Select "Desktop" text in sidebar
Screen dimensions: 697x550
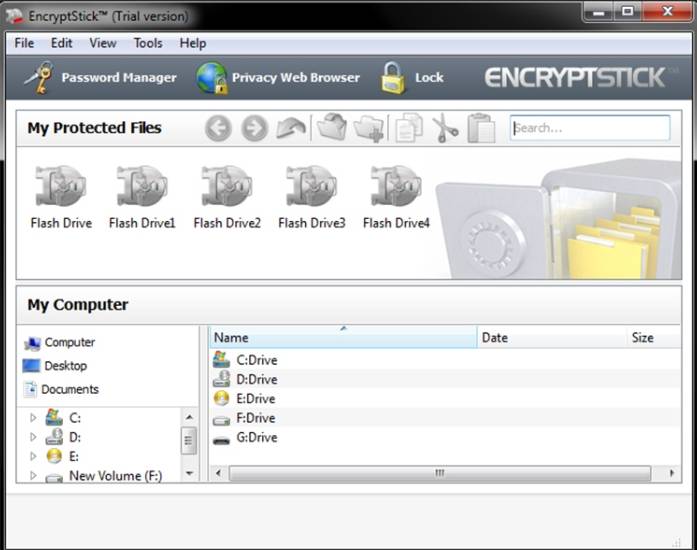[x=66, y=366]
